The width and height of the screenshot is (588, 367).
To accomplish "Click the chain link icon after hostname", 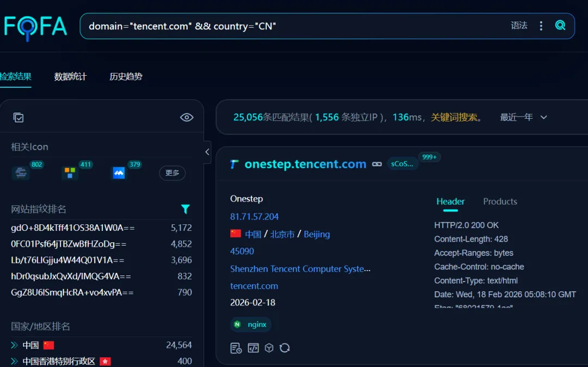I will 377,164.
